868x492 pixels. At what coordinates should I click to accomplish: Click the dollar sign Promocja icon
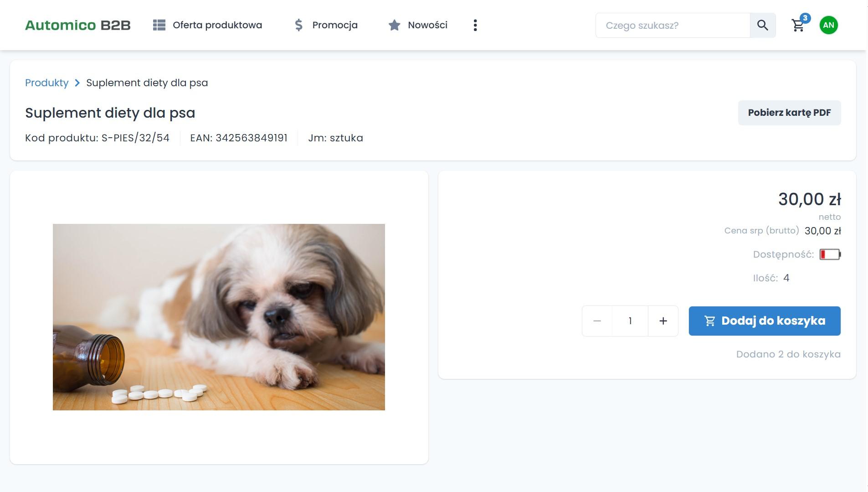(298, 25)
